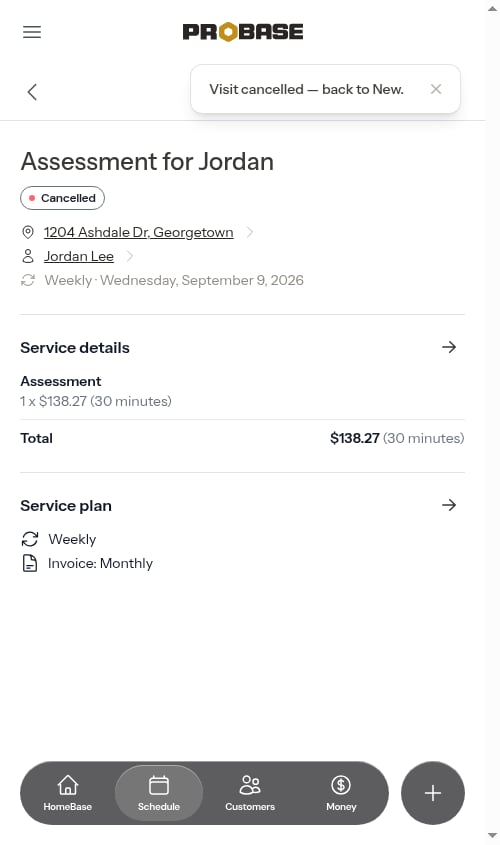Expand chevron next to Jordan Lee
Viewport: 500px width, 845px height.
click(129, 256)
